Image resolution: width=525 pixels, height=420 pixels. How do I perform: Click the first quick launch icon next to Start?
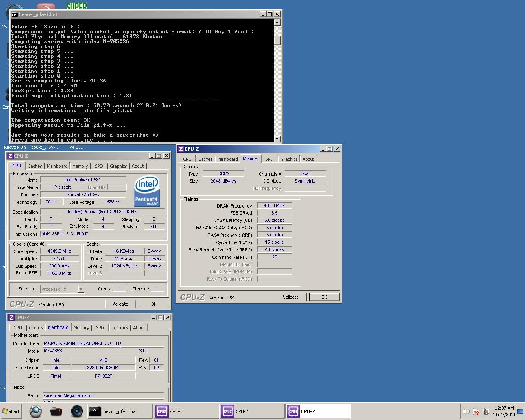[36, 411]
